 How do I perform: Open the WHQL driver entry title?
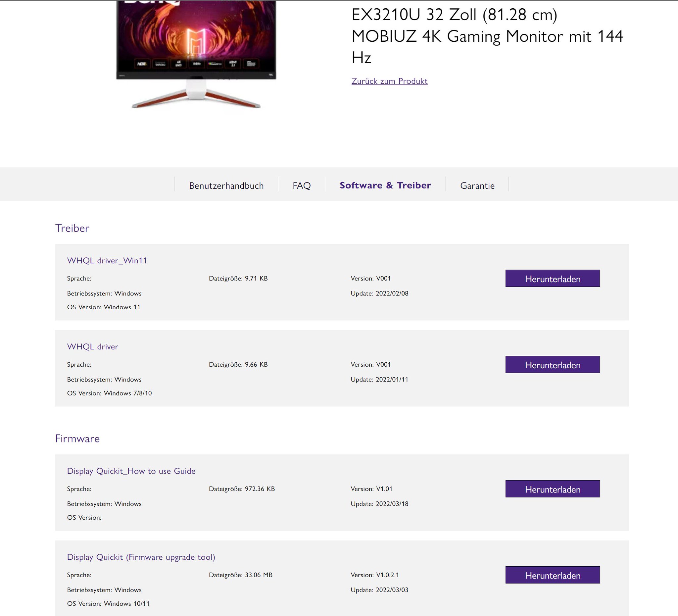(x=93, y=346)
